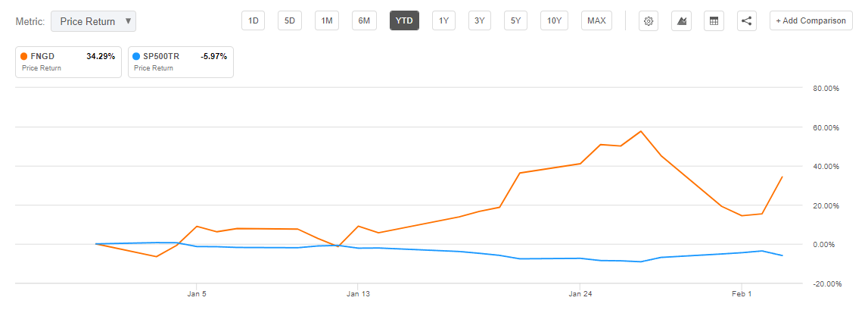Screen dimensions: 868x310
Task: Click the SP500TR -5.97% return value
Action: tap(213, 56)
